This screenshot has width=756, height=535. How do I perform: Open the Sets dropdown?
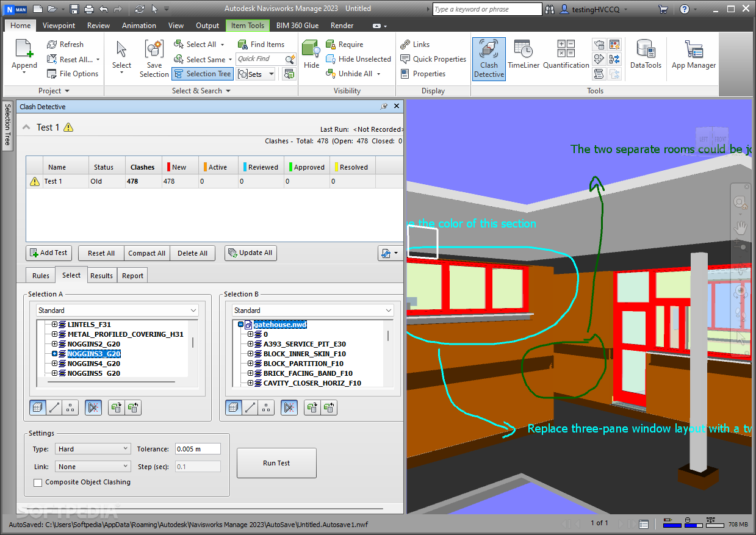click(256, 74)
